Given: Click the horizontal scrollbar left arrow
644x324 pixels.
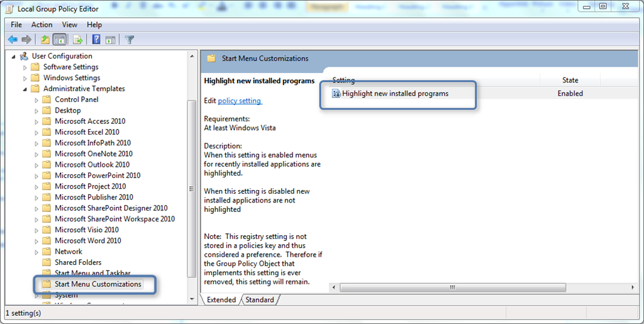Looking at the screenshot, I should click(x=333, y=288).
